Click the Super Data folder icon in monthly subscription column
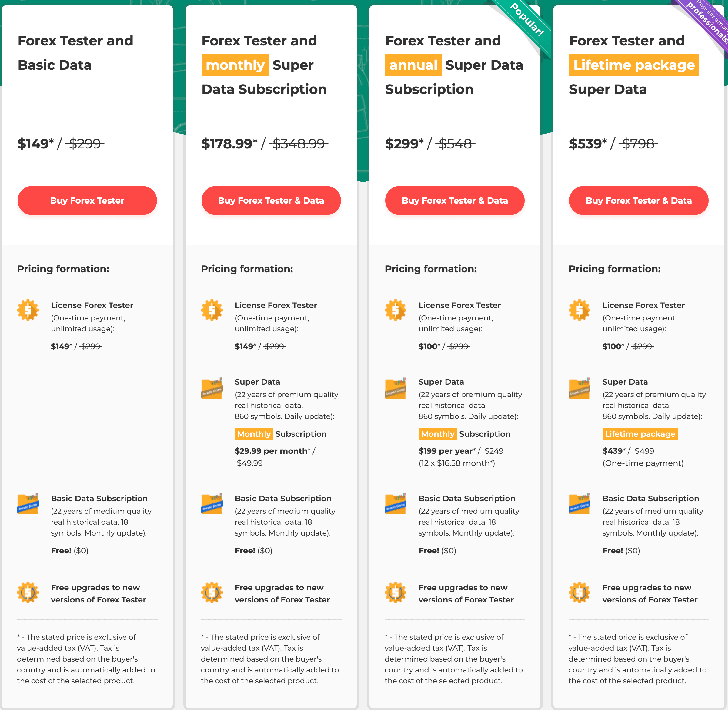This screenshot has width=728, height=710. point(212,388)
